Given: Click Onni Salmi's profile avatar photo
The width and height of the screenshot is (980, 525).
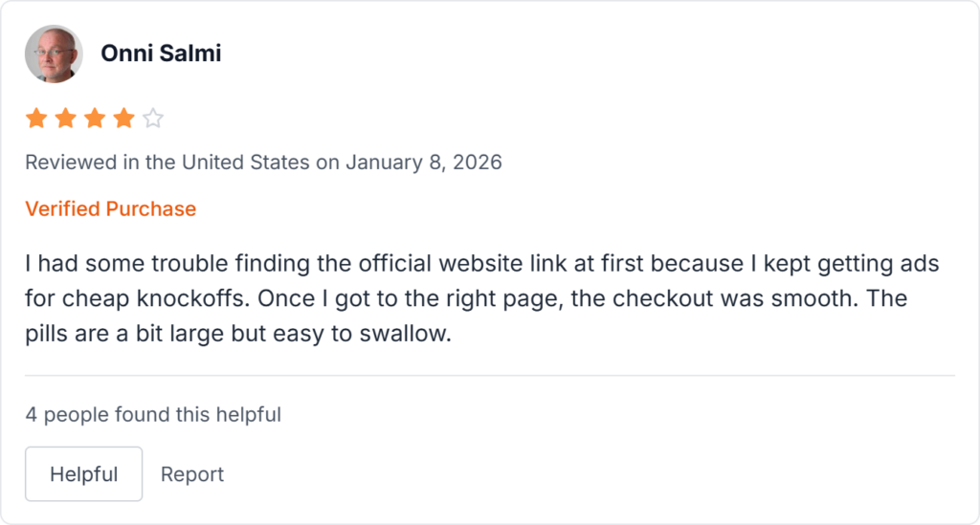Looking at the screenshot, I should [54, 54].
